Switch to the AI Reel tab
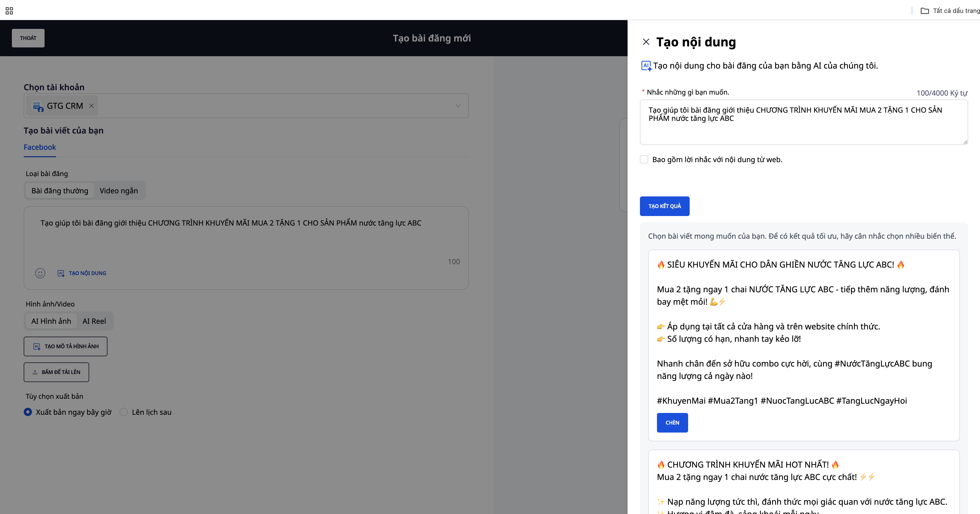Screen dimensions: 980x514 click(x=94, y=321)
